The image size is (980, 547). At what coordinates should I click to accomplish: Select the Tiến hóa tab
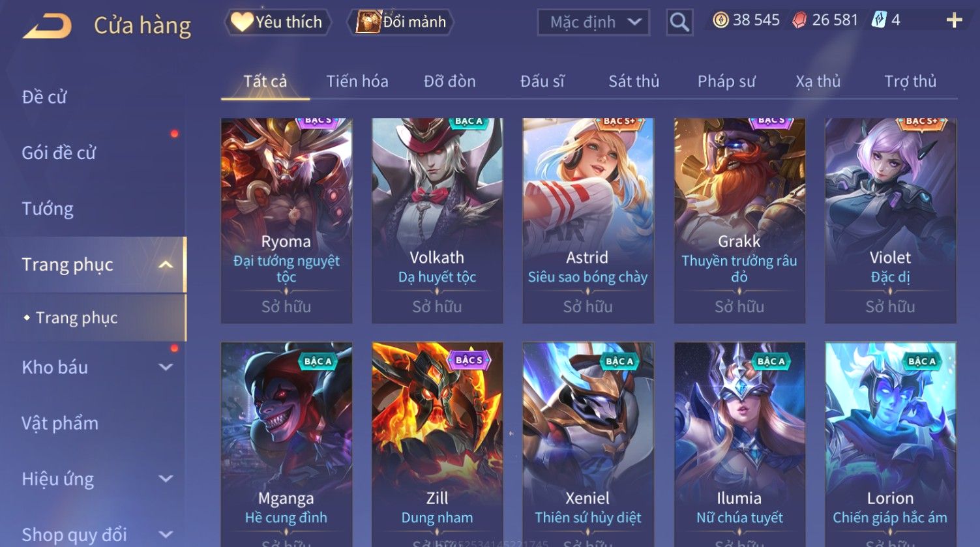[x=357, y=81]
